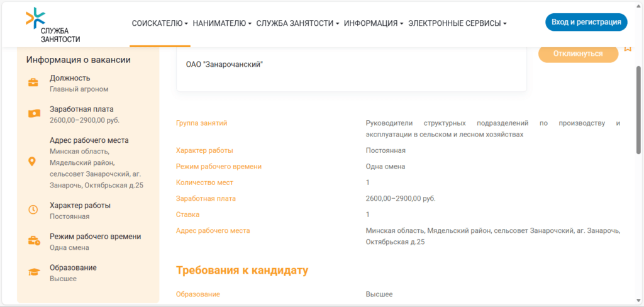Click the clock icon beside Характер работы

click(33, 210)
